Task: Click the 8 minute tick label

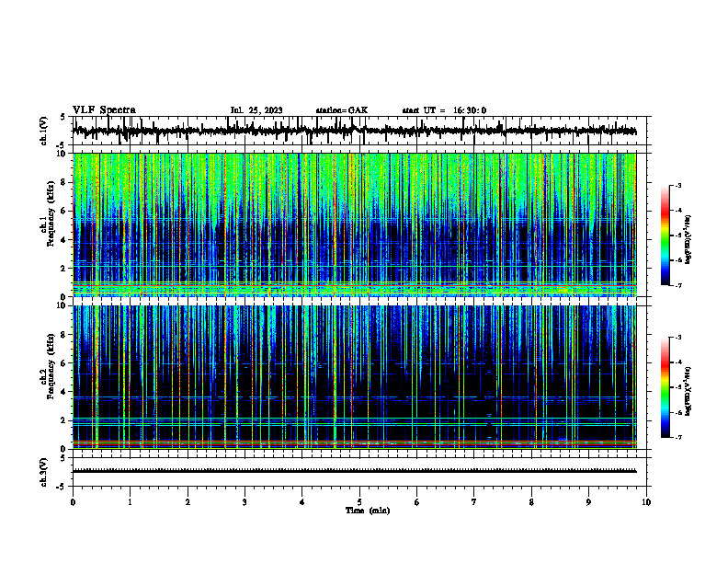Action: [x=531, y=502]
